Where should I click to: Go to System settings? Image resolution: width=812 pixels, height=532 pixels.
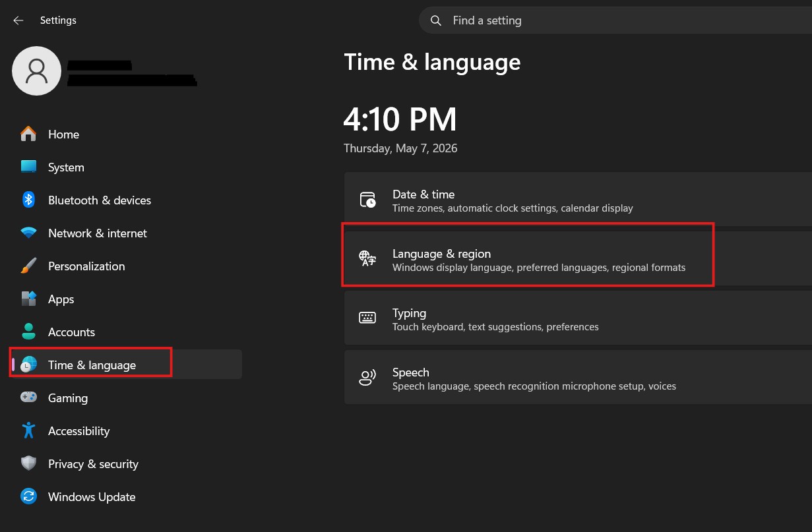(125, 167)
